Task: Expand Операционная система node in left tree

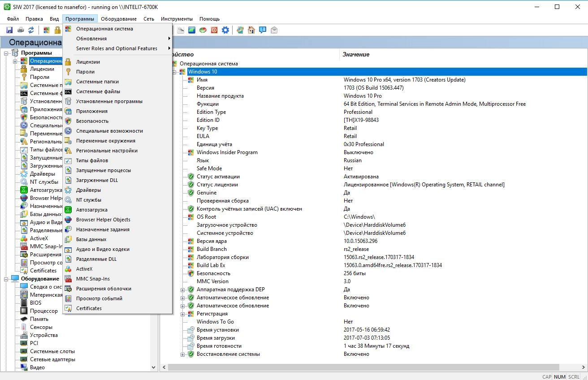Action: 15,61
